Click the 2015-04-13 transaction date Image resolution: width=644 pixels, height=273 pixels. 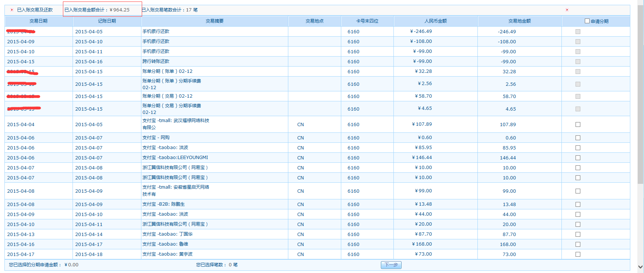21,235
